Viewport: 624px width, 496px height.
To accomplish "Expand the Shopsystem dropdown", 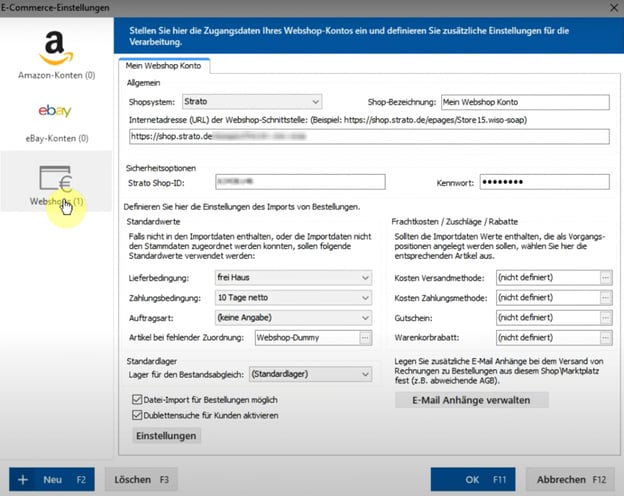I will coord(315,101).
